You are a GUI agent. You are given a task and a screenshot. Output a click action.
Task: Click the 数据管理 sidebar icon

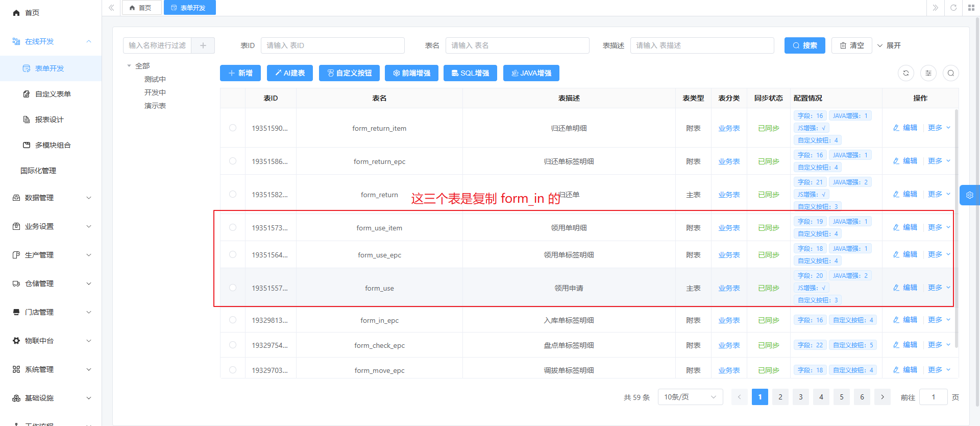(x=16, y=198)
